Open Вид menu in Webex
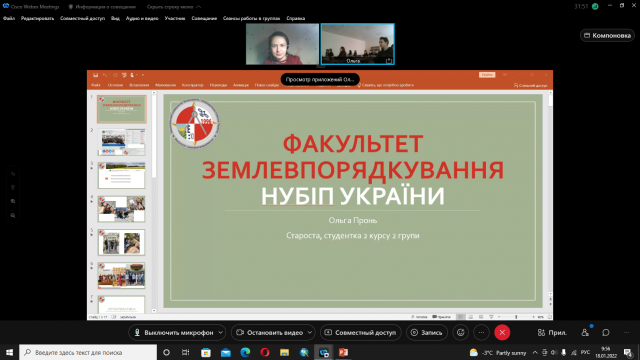640x360 pixels. [x=116, y=18]
